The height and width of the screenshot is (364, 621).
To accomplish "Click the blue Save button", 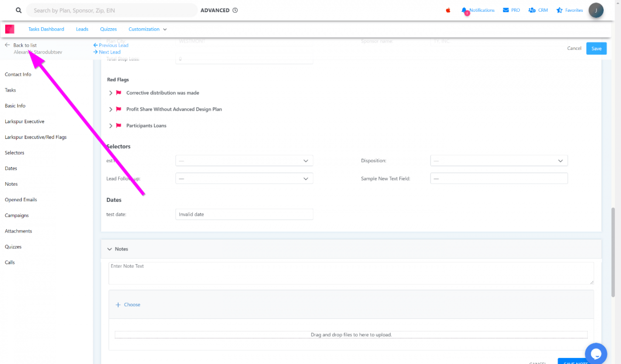I will coord(596,48).
